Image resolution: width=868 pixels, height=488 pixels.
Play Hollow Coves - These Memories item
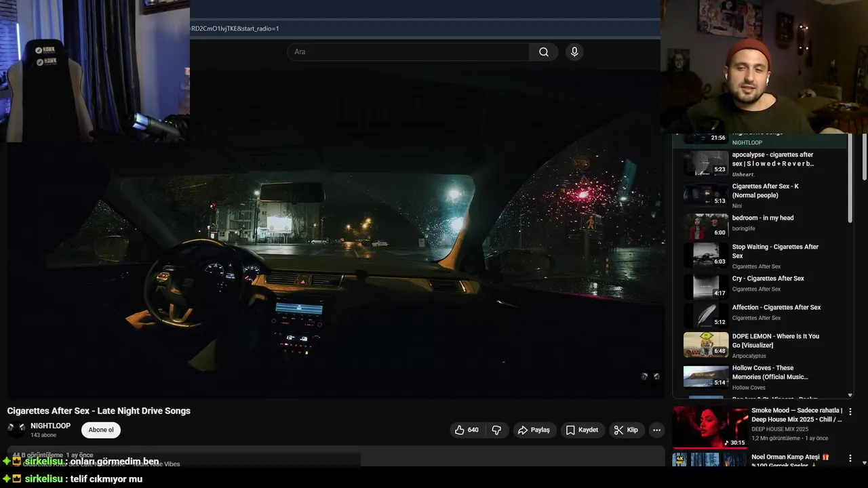click(x=770, y=373)
